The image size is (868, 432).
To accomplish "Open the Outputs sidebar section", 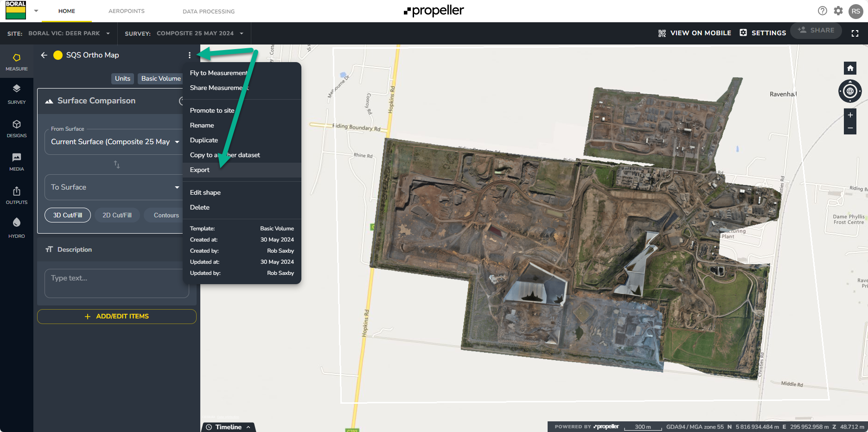I will 17,195.
